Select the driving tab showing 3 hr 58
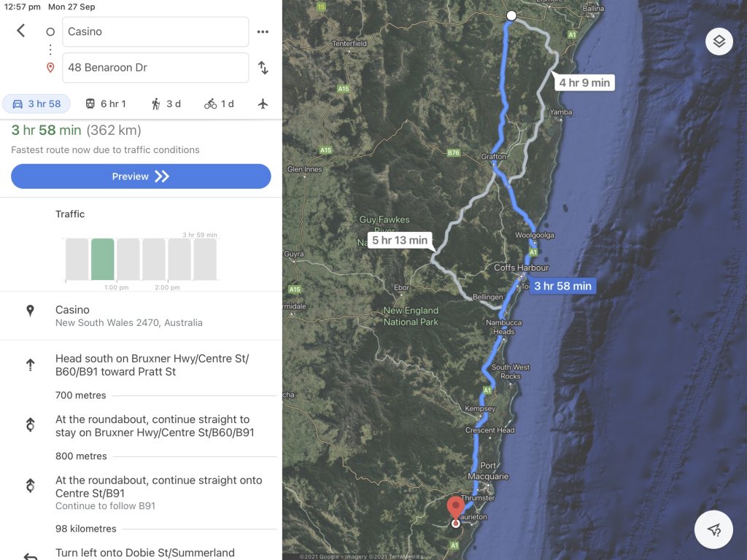This screenshot has width=747, height=560. (36, 104)
